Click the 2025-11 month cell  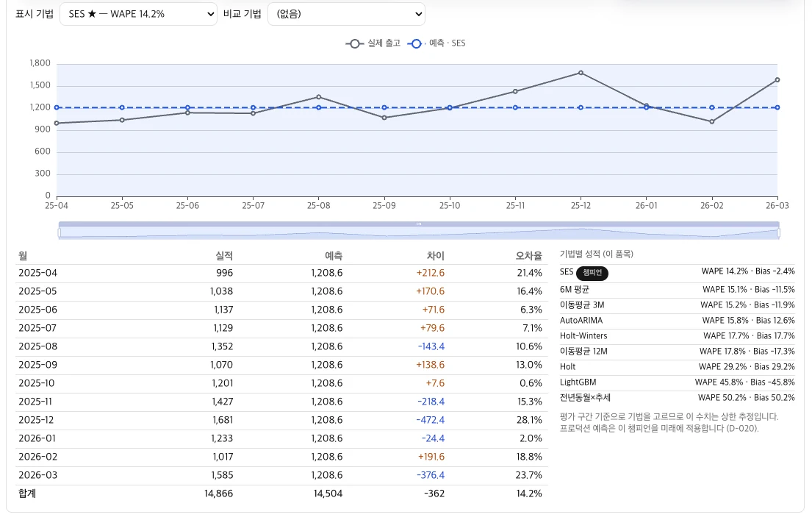[36, 402]
